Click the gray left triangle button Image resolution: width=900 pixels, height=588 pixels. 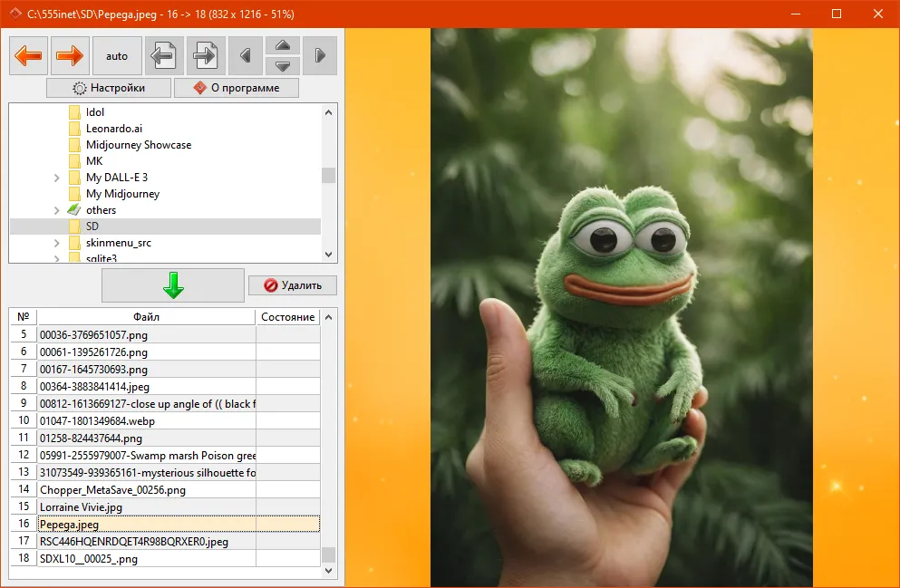point(246,55)
